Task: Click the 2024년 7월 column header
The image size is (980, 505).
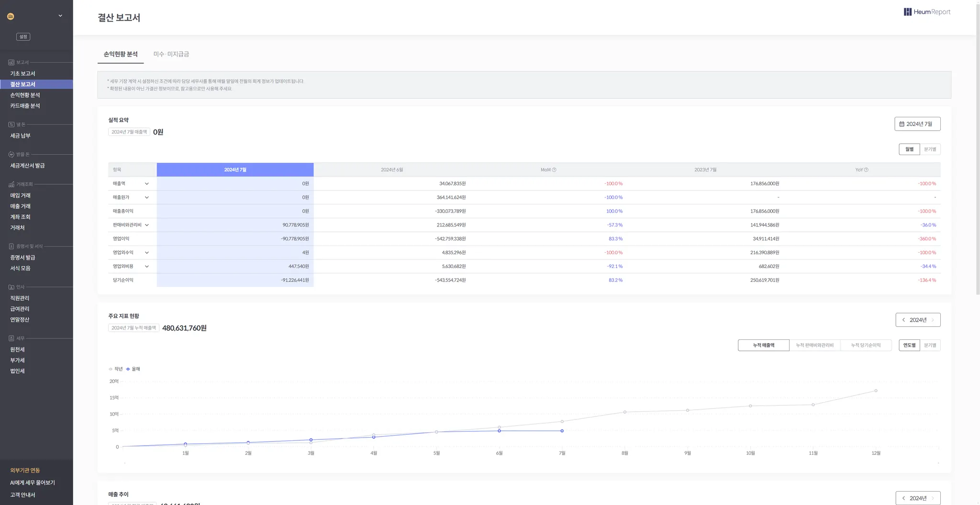Action: pos(235,170)
